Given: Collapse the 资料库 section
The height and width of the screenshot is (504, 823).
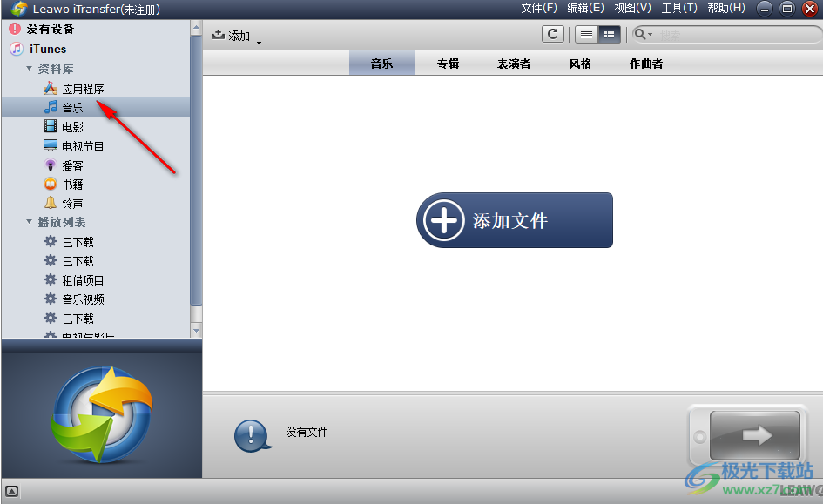Looking at the screenshot, I should (30, 68).
